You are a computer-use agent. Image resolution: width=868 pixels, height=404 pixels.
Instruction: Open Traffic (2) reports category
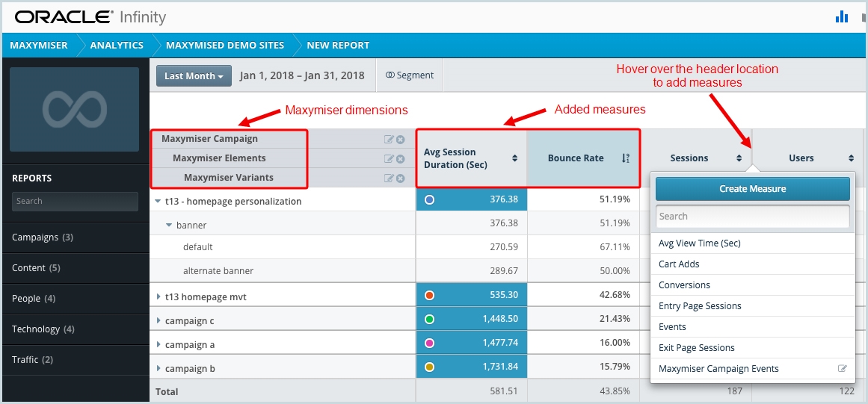click(x=76, y=360)
